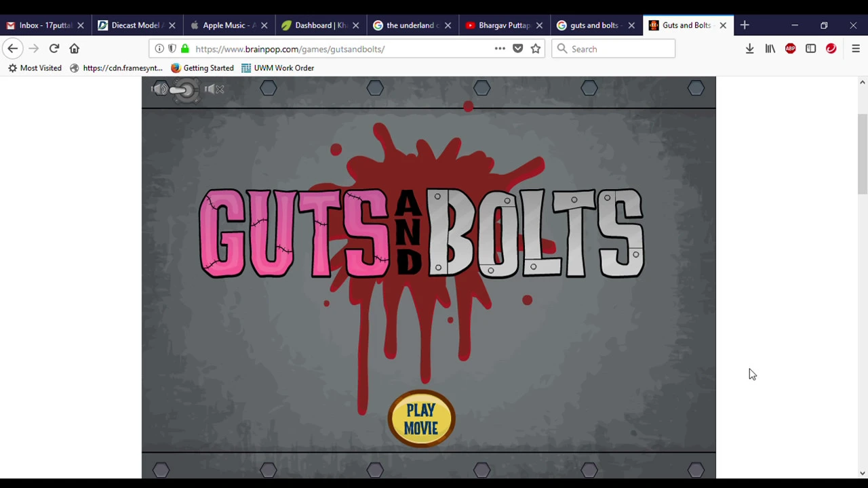Image resolution: width=868 pixels, height=488 pixels.
Task: Open a new tab with plus button
Action: 745,26
